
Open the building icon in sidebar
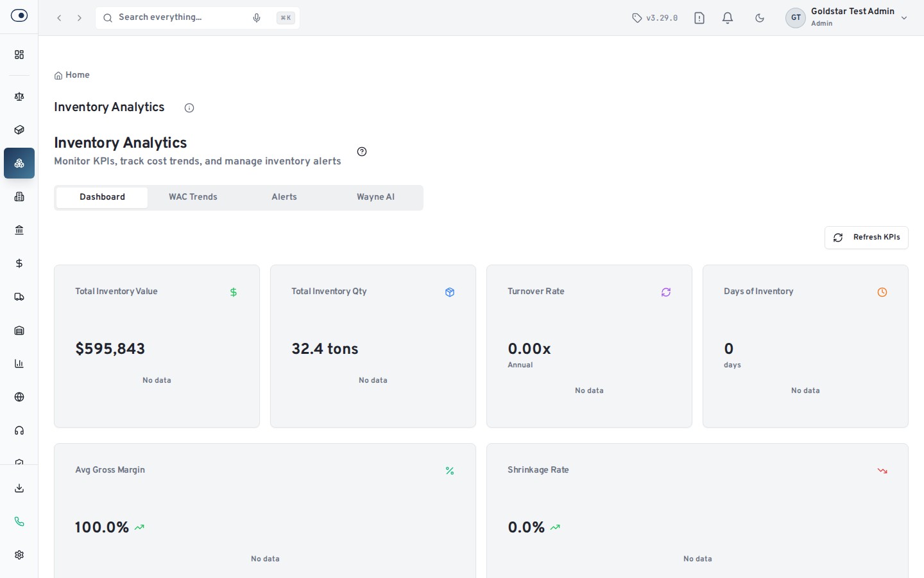tap(19, 197)
